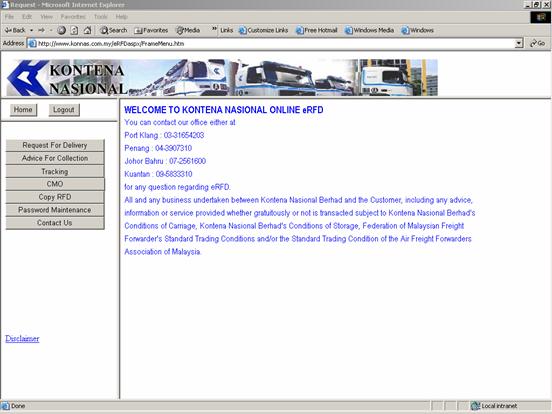Click the Contact Us button

(55, 223)
